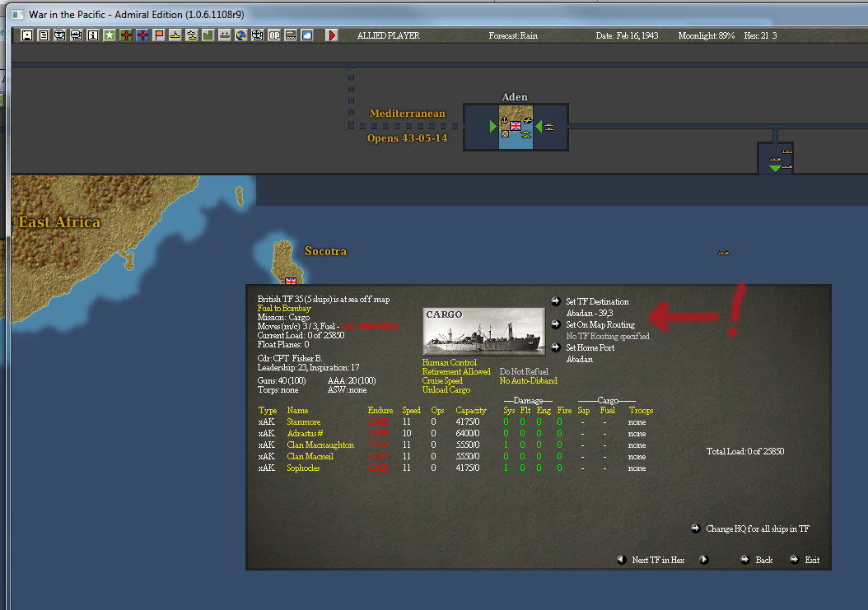Screen dimensions: 868x610
Task: Click the window icon in the title bar
Action: [x=18, y=14]
